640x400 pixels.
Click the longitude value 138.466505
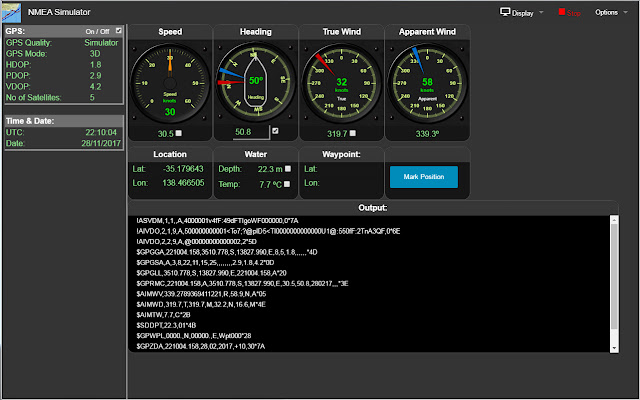pos(183,183)
